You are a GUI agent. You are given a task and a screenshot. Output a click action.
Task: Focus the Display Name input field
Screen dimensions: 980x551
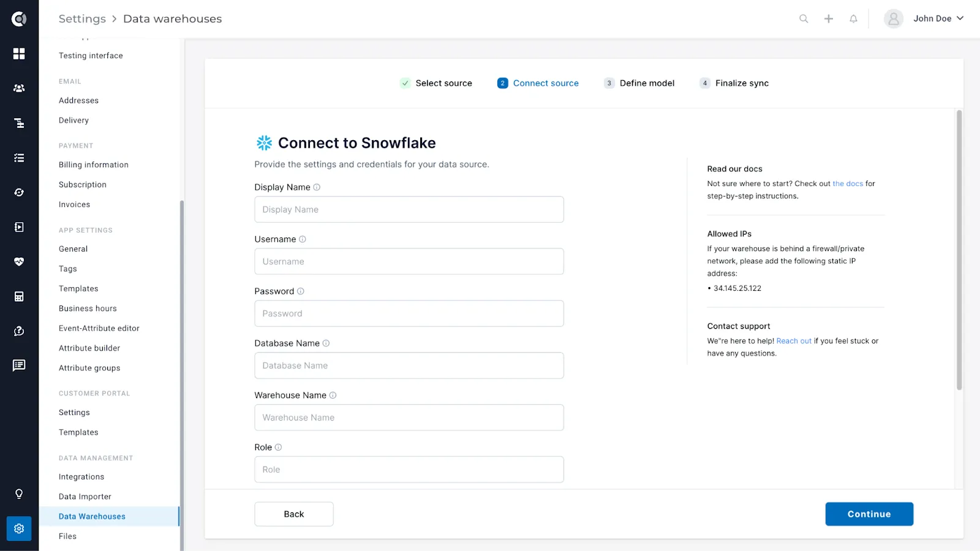(409, 209)
